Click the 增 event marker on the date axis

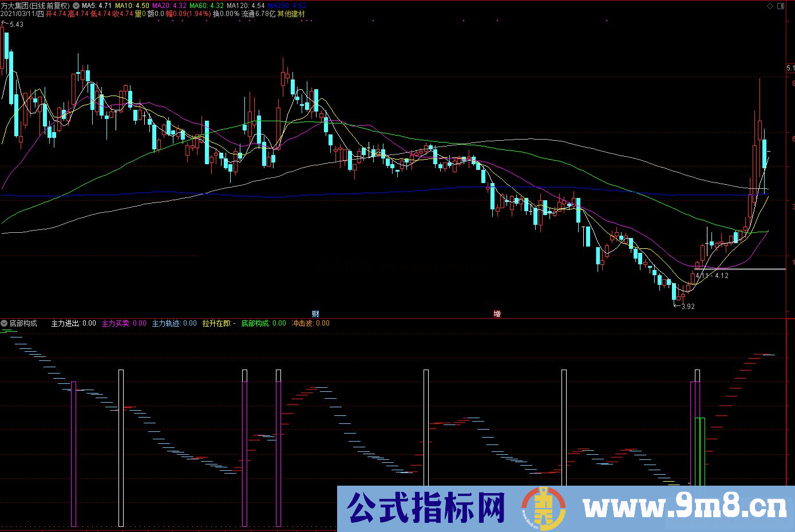[497, 314]
